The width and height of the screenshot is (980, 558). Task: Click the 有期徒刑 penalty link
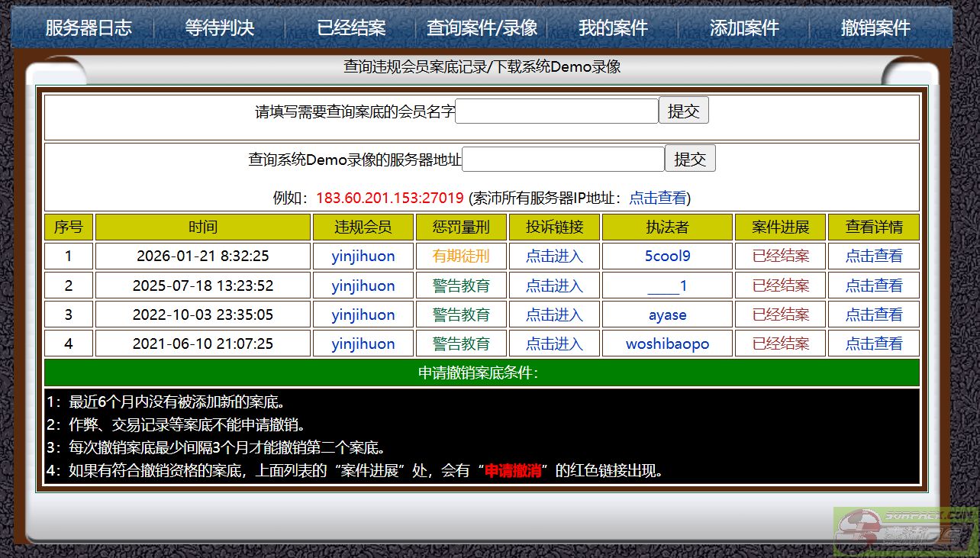461,256
